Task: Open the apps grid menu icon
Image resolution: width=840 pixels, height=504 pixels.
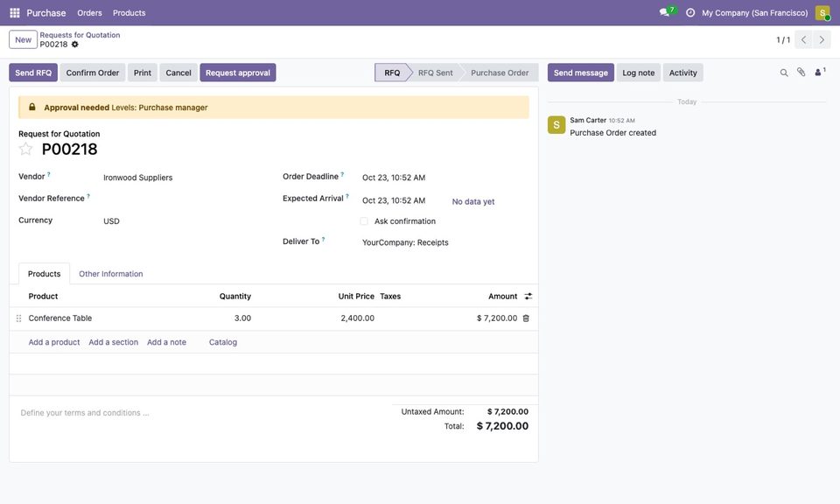Action: point(15,13)
